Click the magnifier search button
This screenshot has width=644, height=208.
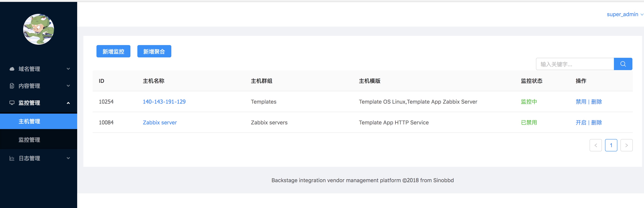(623, 64)
